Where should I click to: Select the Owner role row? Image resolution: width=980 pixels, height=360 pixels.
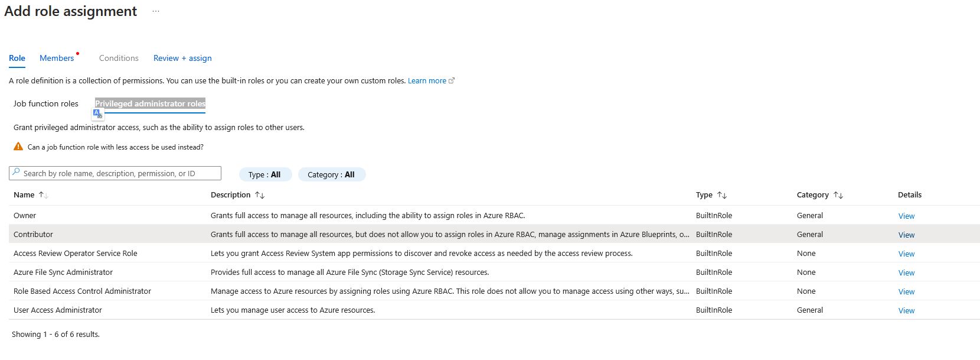coord(494,215)
